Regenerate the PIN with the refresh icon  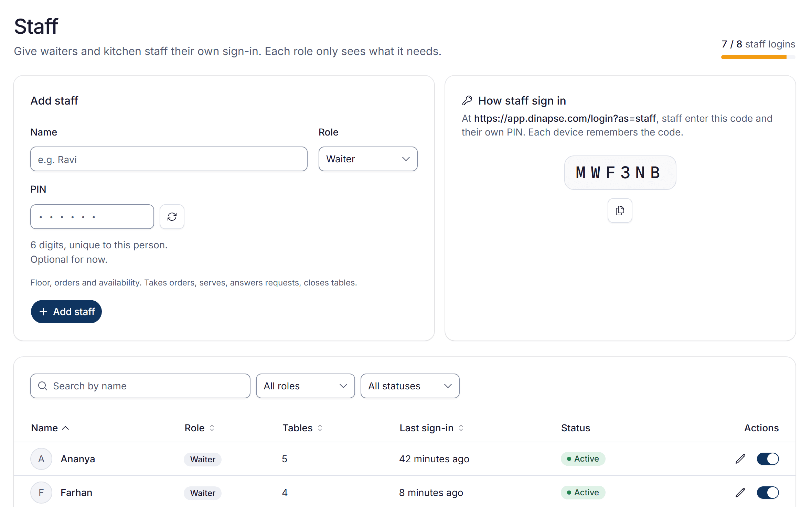click(x=172, y=217)
